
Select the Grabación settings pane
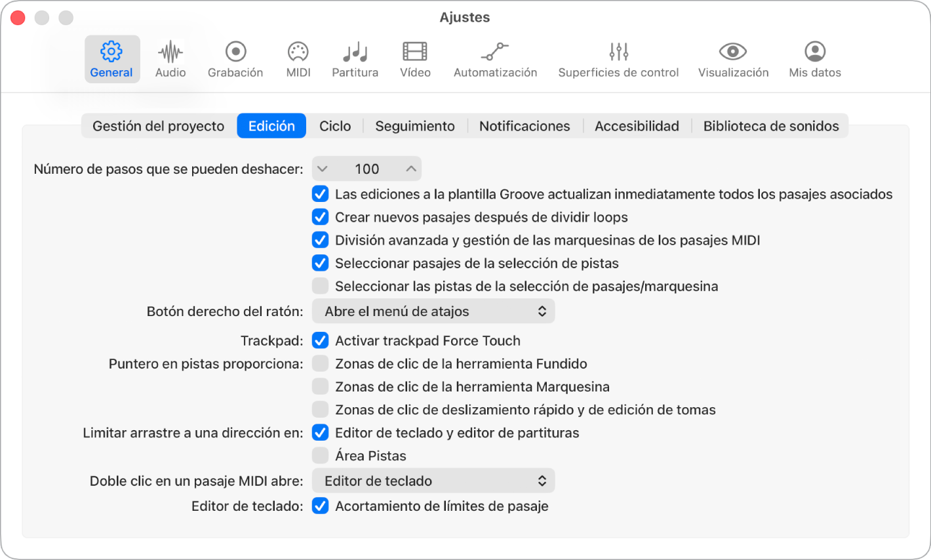click(235, 58)
